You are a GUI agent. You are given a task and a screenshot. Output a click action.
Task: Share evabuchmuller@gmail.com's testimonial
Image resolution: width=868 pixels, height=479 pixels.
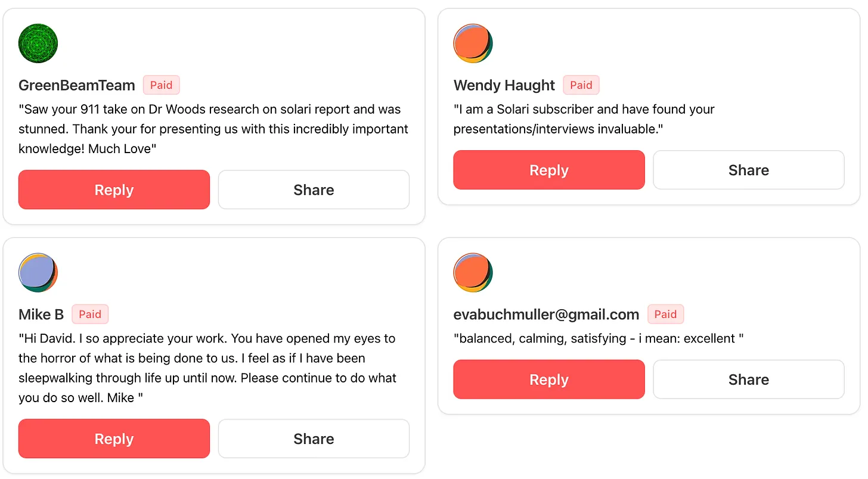click(748, 380)
